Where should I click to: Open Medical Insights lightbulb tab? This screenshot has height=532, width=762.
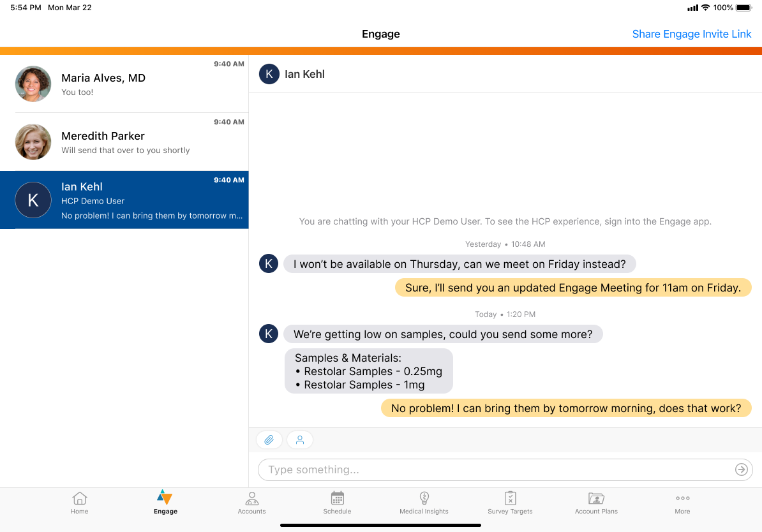pos(424,503)
